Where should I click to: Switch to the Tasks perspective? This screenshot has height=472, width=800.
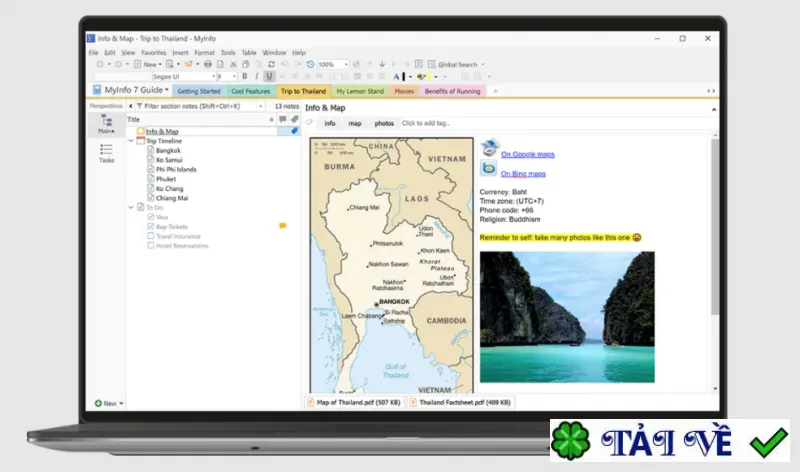[x=106, y=153]
